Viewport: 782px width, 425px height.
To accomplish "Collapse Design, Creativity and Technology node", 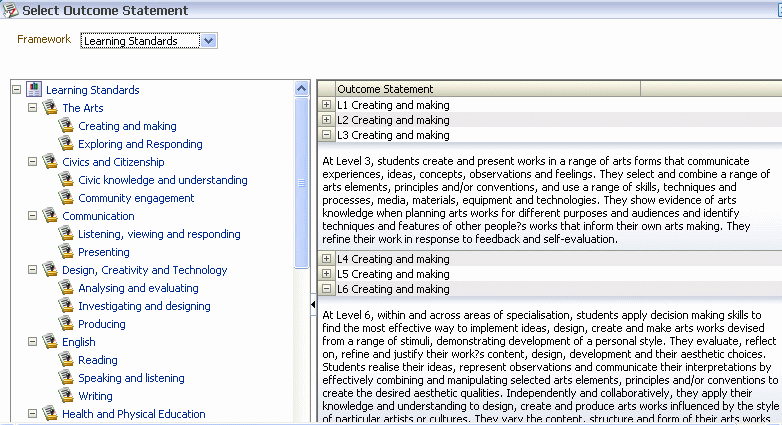I will 32,269.
